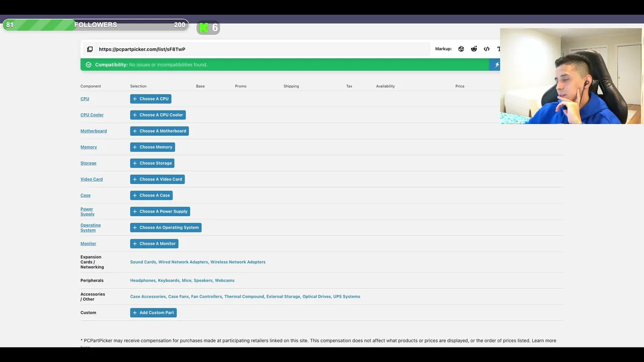644x362 pixels.
Task: Click Choose A Video Card button
Action: 157,179
